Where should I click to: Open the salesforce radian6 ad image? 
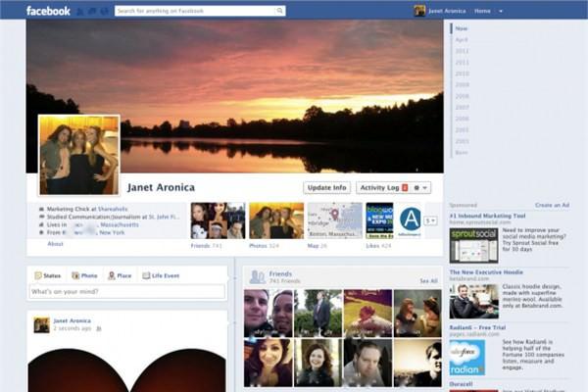tap(467, 358)
